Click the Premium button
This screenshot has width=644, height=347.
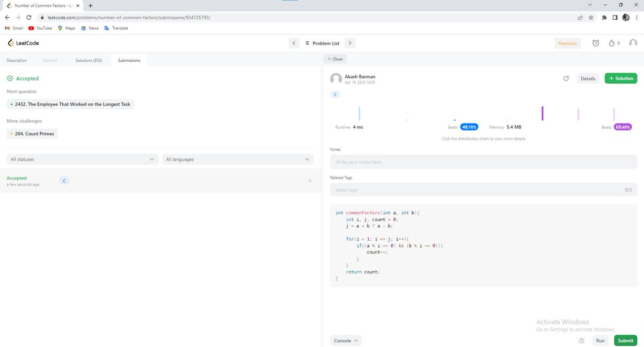click(x=567, y=43)
